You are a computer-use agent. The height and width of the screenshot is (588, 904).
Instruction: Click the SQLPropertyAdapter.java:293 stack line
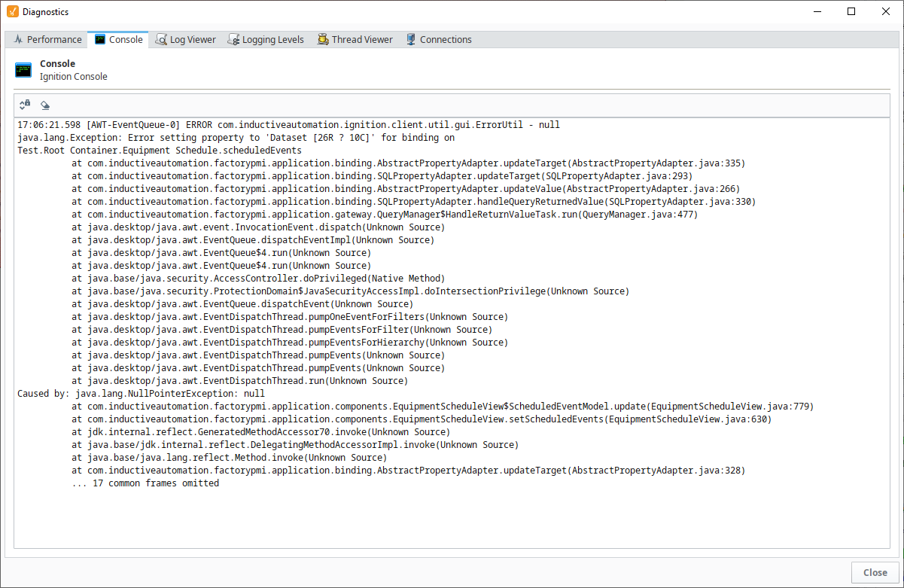pos(382,176)
